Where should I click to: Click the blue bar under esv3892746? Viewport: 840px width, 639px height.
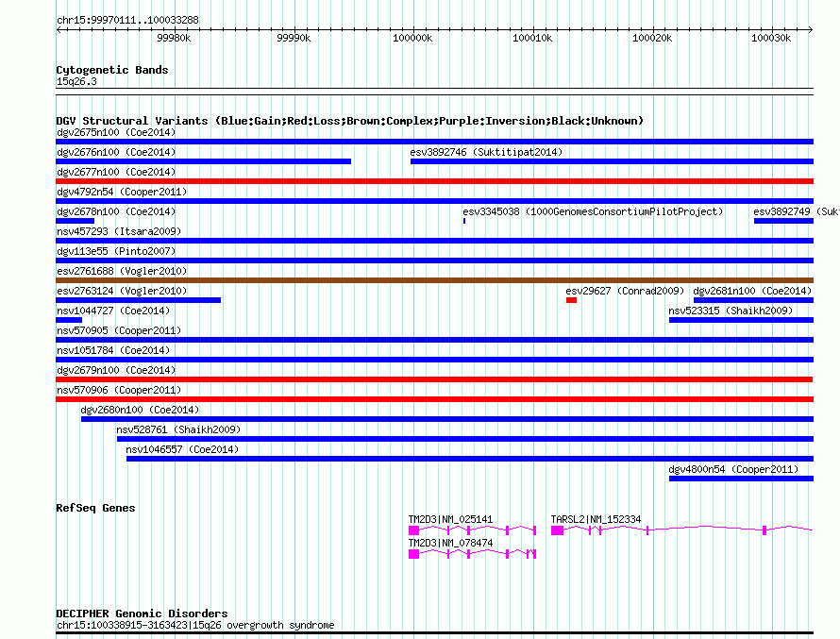[612, 161]
